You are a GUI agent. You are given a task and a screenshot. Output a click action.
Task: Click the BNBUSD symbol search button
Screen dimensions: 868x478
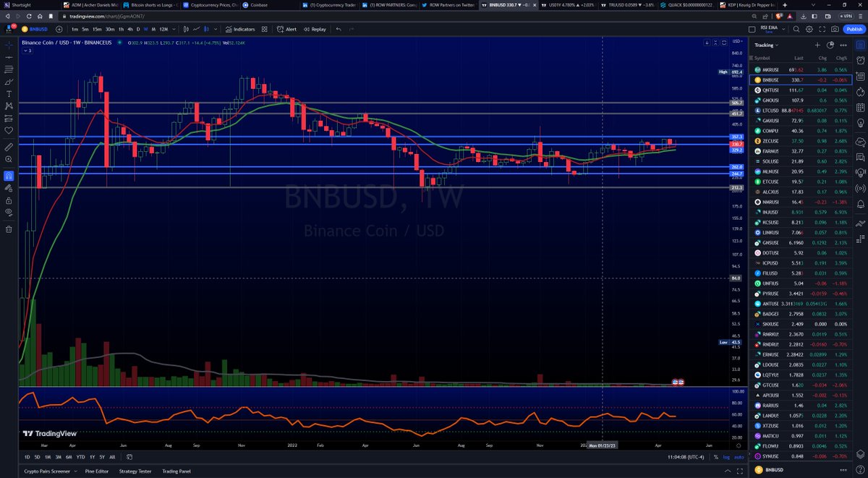coord(33,29)
